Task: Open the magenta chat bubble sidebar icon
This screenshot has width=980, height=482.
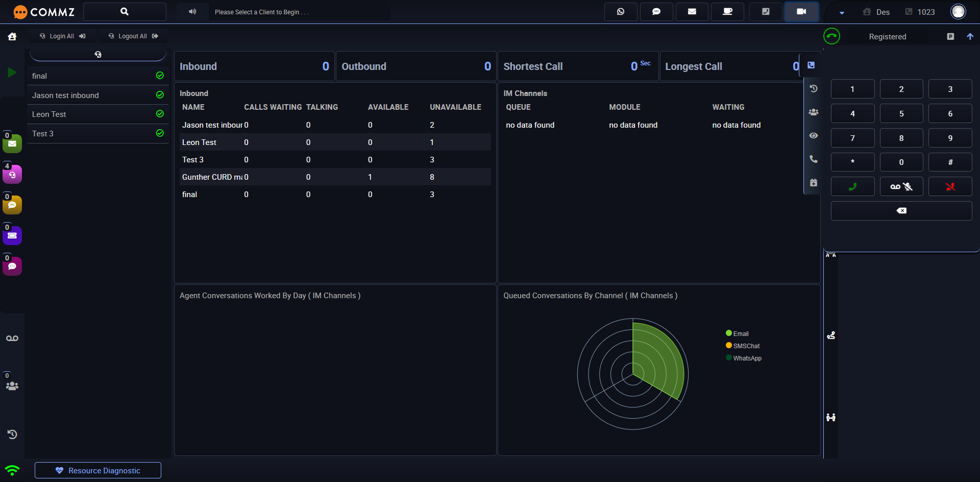Action: pyautogui.click(x=12, y=267)
